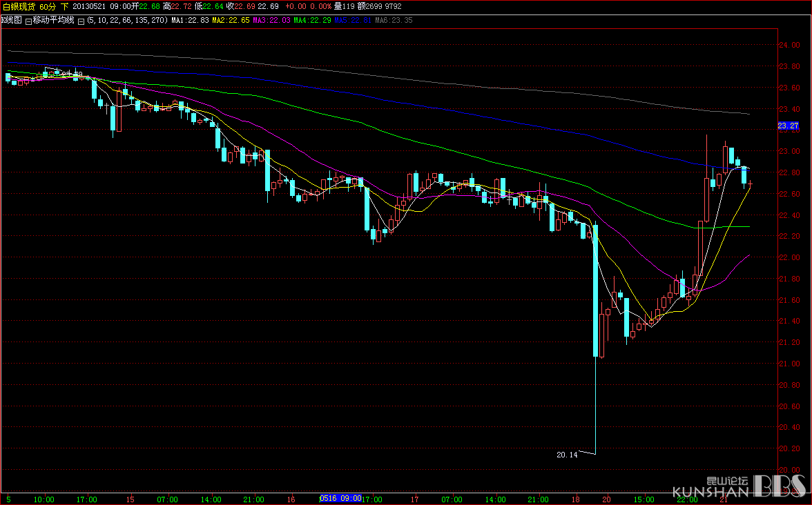This screenshot has width=812, height=505.
Task: Click the day 16 time axis label
Action: (291, 499)
